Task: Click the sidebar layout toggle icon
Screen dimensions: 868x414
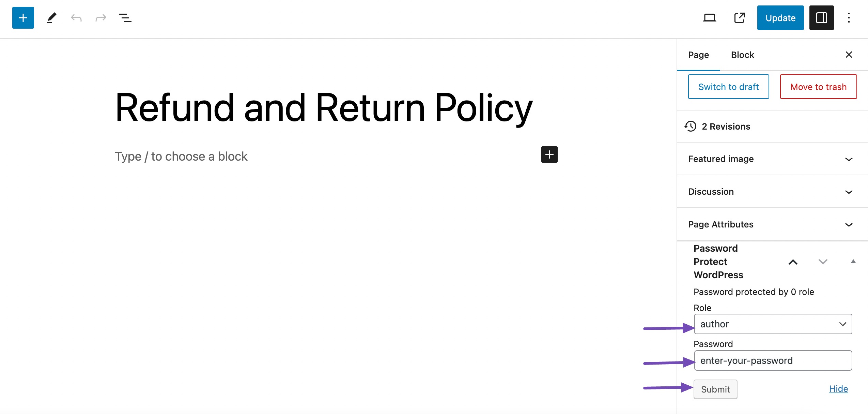Action: 822,17
